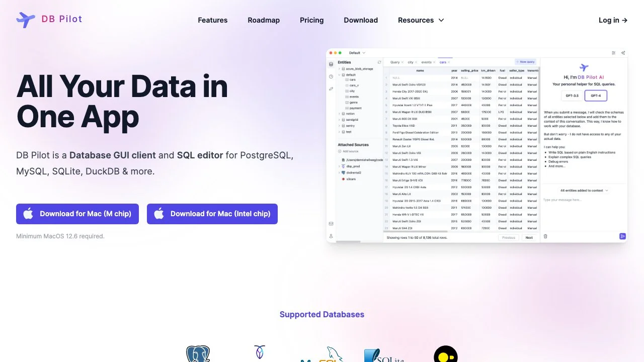Open the Features nav link
The width and height of the screenshot is (644, 362).
[x=213, y=20]
